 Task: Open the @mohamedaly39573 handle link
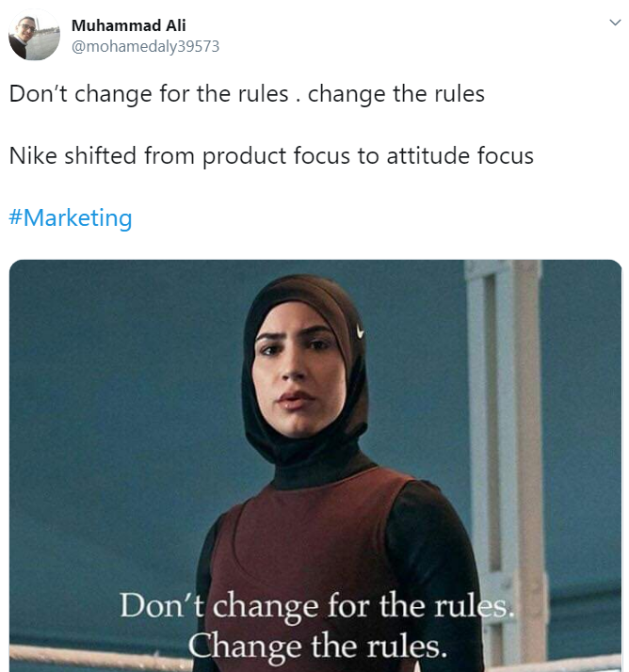[145, 46]
